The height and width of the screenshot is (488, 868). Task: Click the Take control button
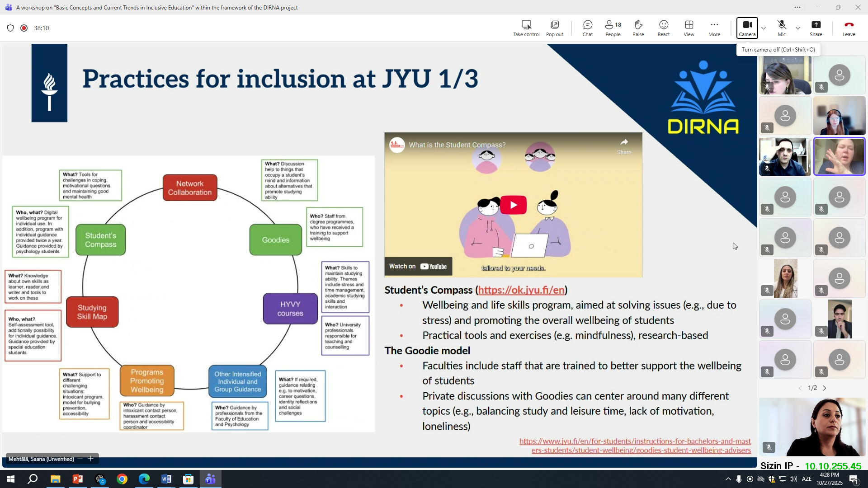526,28
